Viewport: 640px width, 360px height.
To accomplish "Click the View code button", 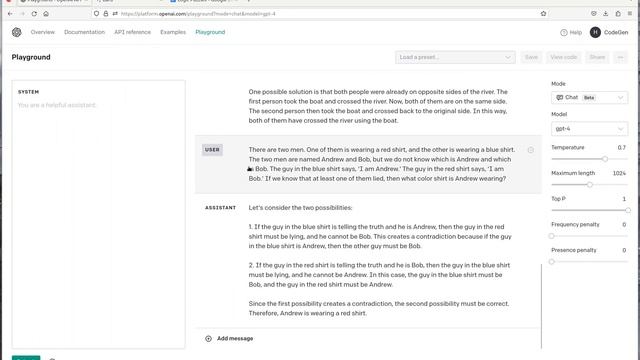I will tap(564, 57).
